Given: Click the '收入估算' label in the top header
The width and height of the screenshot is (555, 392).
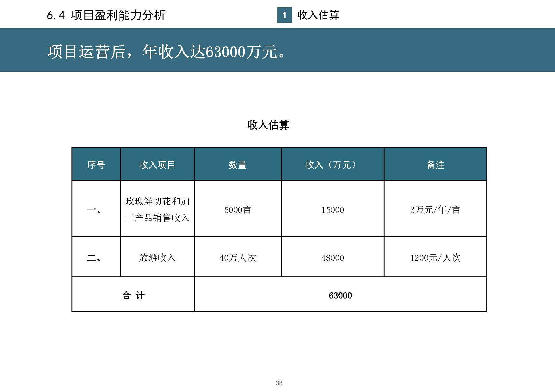Looking at the screenshot, I should [x=318, y=15].
